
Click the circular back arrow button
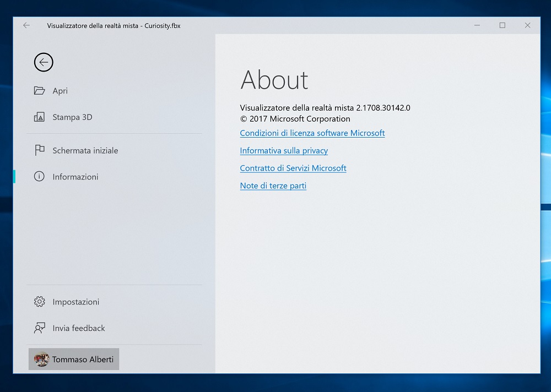(44, 62)
